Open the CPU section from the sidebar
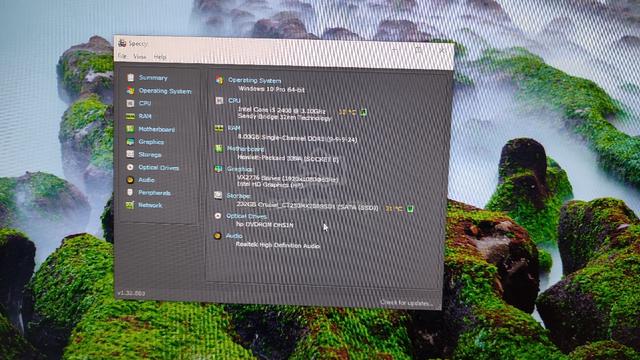The height and width of the screenshot is (360, 640). pyautogui.click(x=145, y=103)
